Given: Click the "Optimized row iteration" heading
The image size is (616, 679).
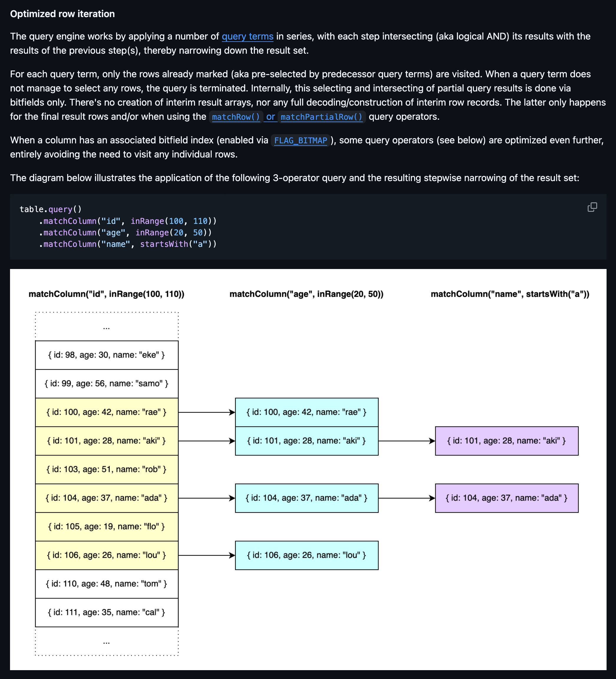Looking at the screenshot, I should pyautogui.click(x=62, y=14).
